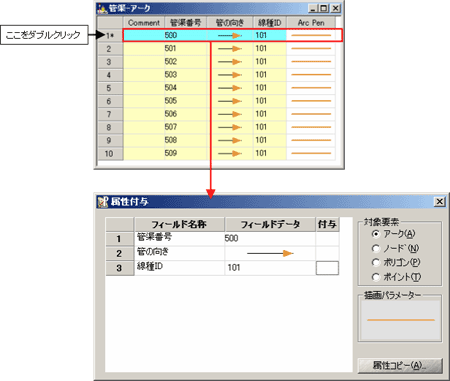Toggle the 付与 box for 線種ID row
The image size is (450, 381).
pyautogui.click(x=327, y=268)
